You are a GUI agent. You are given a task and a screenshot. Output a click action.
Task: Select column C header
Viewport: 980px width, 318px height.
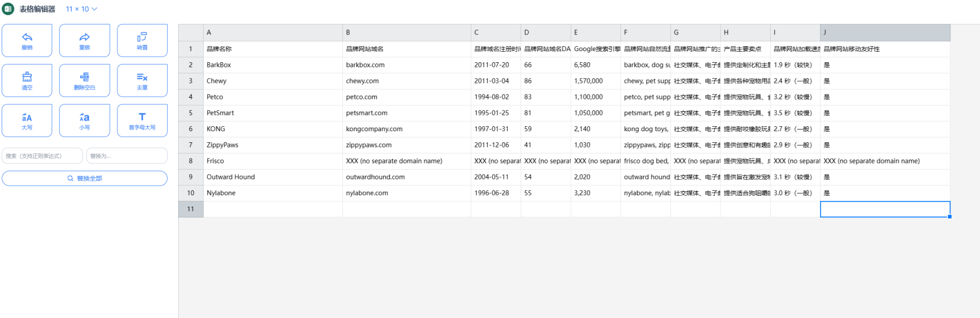[496, 32]
